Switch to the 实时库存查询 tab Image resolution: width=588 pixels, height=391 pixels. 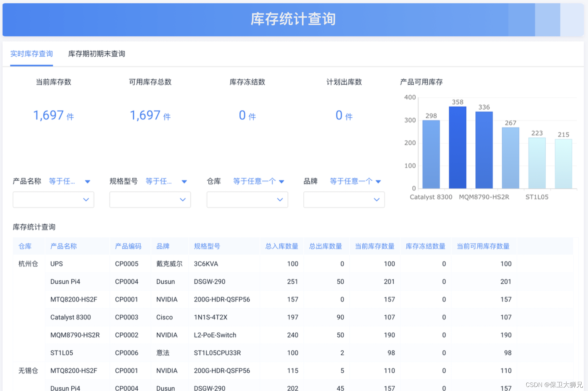32,54
